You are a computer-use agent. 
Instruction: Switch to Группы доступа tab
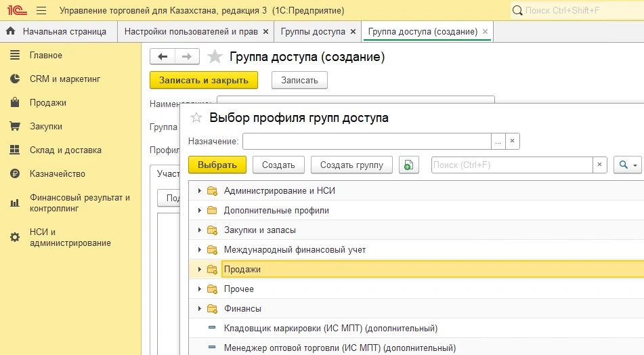313,32
